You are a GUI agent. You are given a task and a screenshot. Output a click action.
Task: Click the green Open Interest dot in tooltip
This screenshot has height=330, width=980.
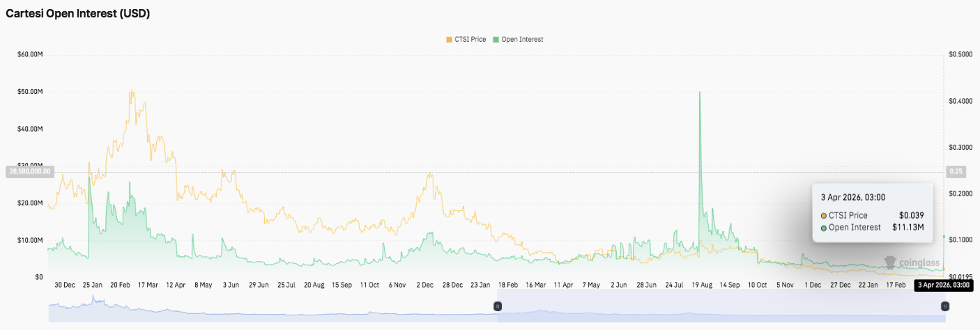[823, 228]
